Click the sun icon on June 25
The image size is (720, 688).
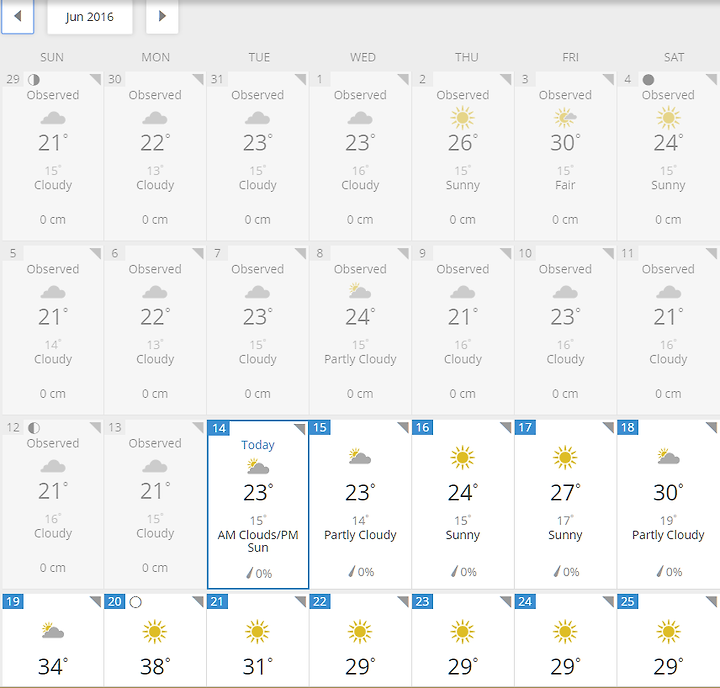tap(668, 632)
